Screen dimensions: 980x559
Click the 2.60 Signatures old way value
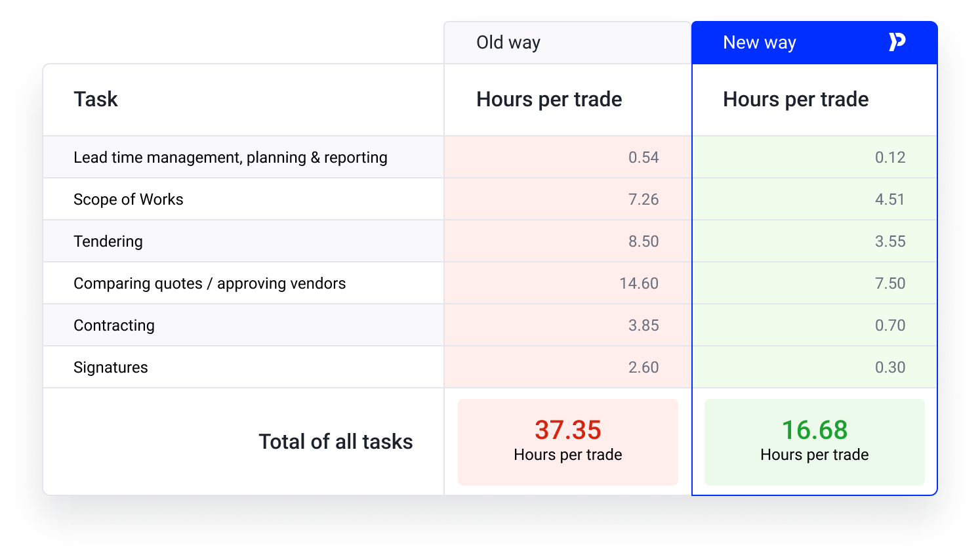[643, 367]
